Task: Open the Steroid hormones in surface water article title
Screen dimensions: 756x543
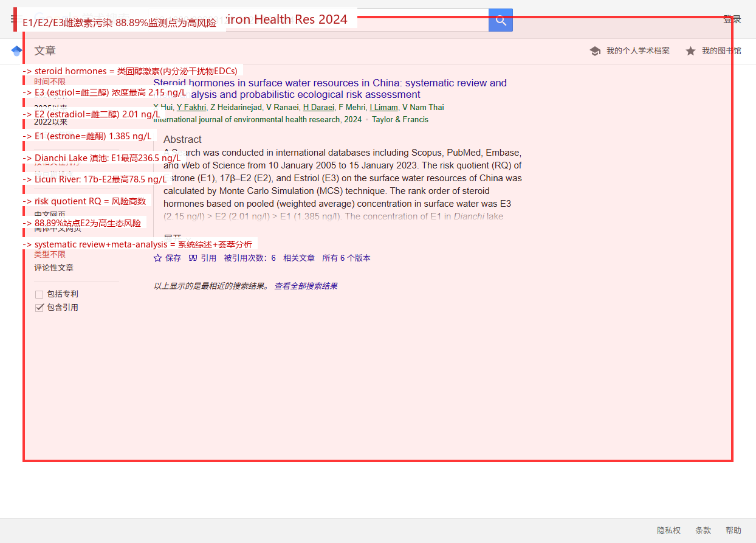Action: [330, 89]
